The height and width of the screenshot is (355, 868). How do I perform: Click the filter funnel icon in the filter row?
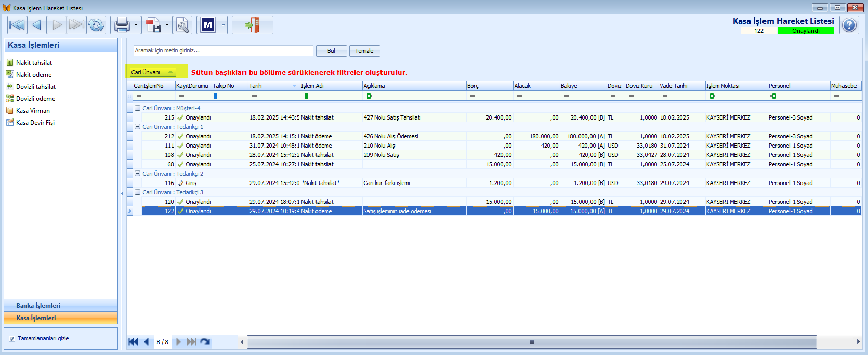pyautogui.click(x=129, y=96)
